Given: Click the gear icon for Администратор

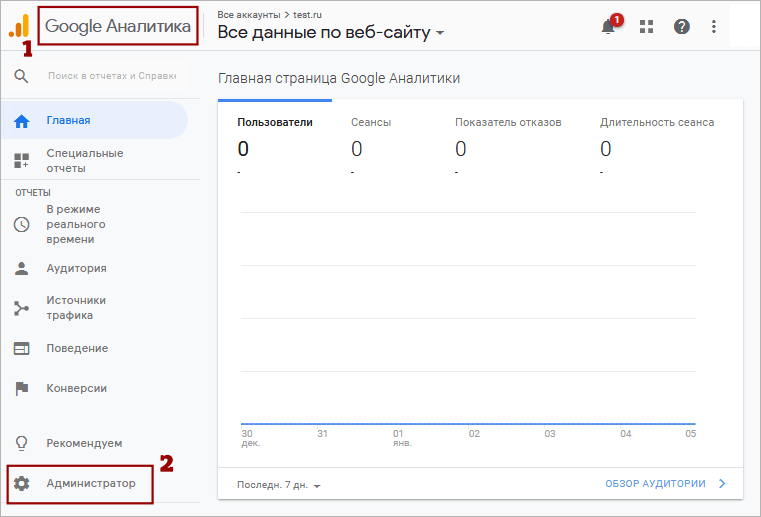Looking at the screenshot, I should click(21, 484).
